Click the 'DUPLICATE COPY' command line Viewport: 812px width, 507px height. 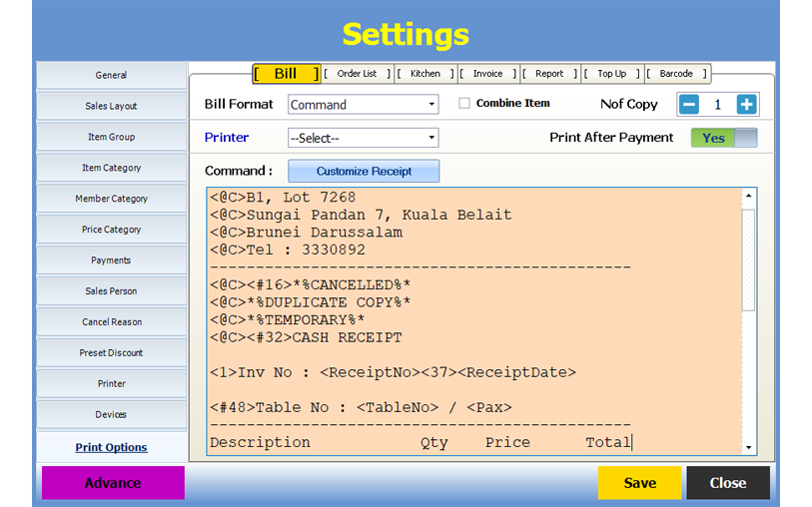311,302
